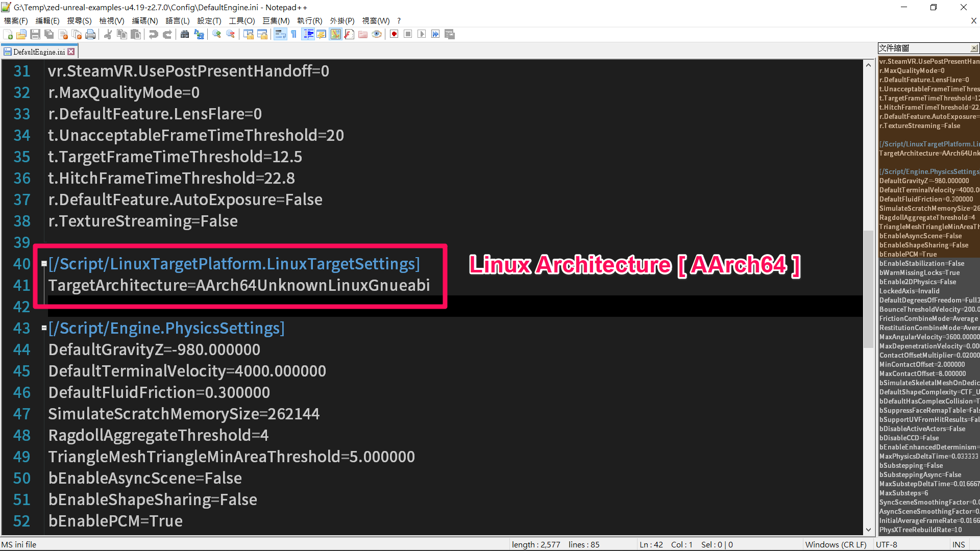Zoom in on the document text

click(x=216, y=34)
